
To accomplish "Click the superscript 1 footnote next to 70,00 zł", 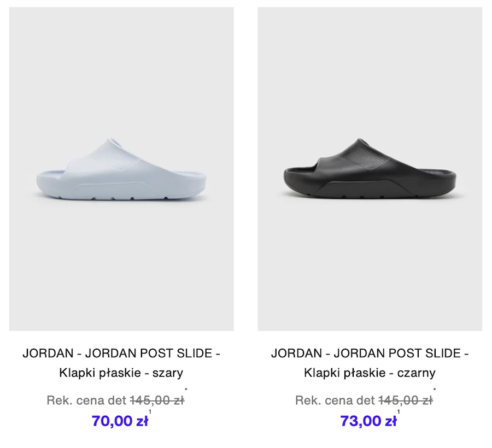I will 150,411.
